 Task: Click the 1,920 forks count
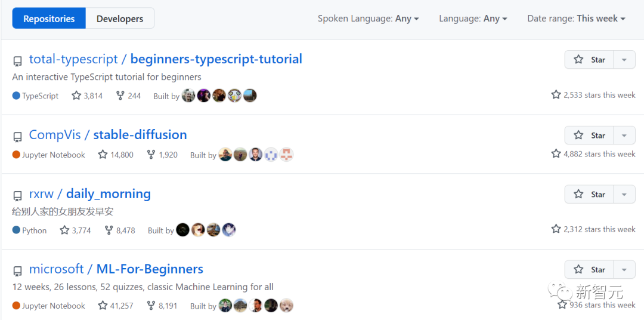click(x=162, y=155)
